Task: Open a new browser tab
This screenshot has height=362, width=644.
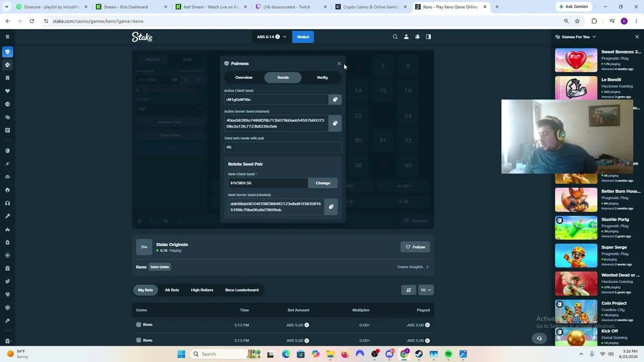Action: click(x=497, y=7)
